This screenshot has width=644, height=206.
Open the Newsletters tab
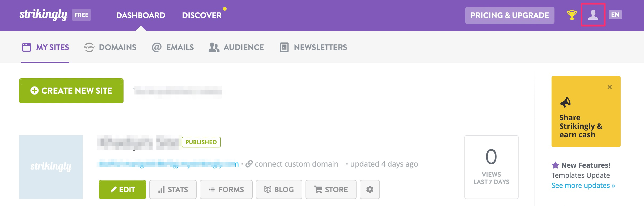coord(313,47)
